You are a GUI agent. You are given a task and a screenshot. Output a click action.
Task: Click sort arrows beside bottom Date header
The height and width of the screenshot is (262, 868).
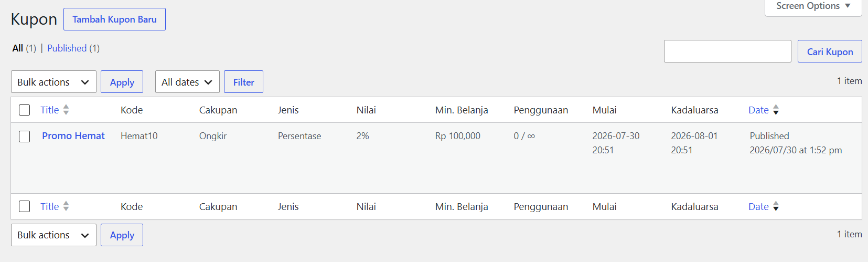[776, 206]
